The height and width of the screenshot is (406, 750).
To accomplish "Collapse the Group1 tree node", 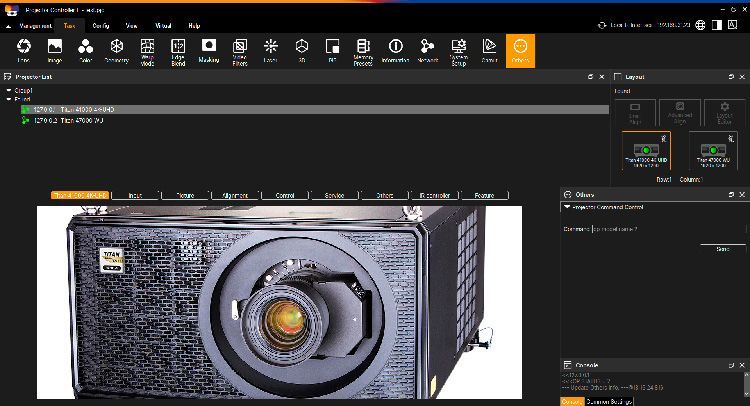I will click(9, 90).
